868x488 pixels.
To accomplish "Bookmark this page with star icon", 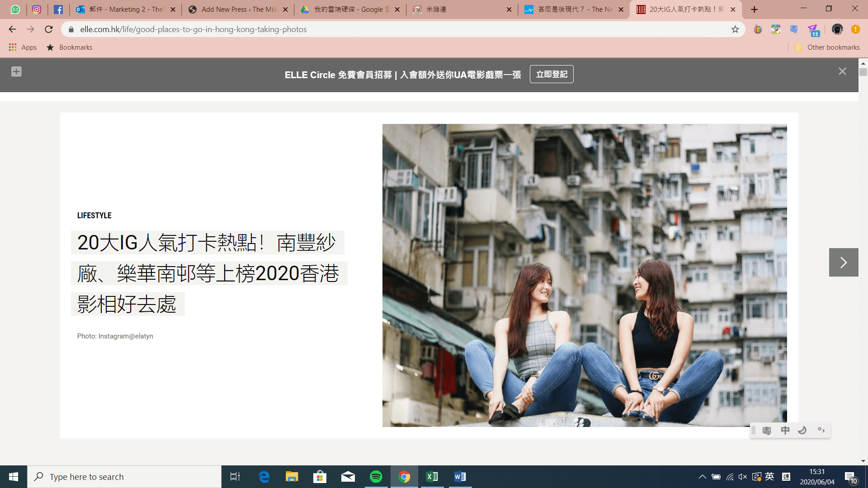I will pyautogui.click(x=735, y=29).
